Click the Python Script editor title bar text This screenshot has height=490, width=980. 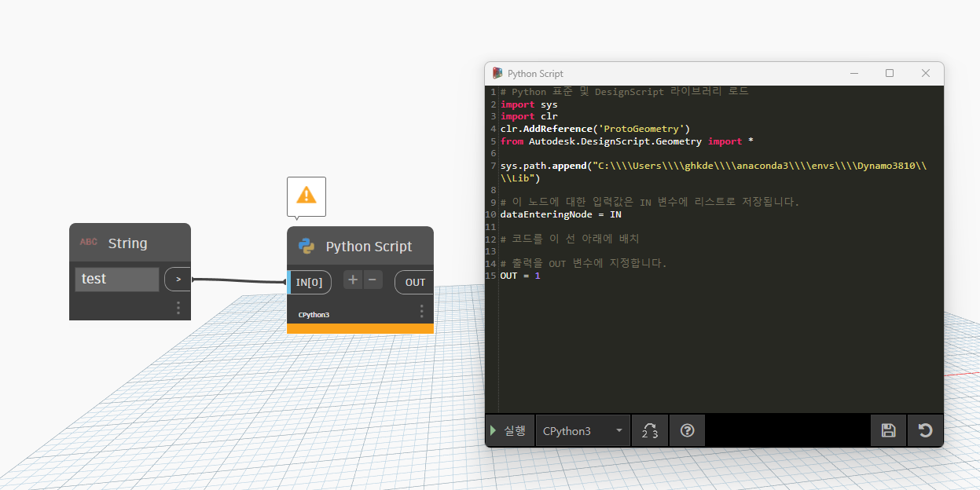tap(535, 74)
